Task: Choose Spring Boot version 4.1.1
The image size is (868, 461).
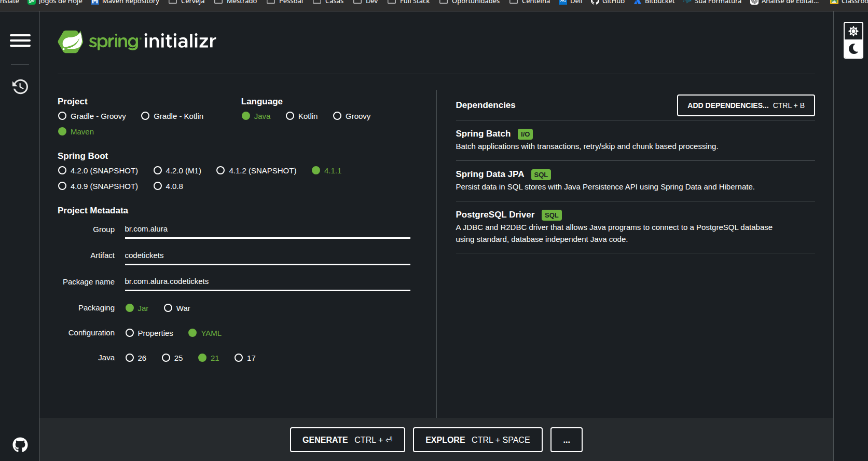Action: coord(327,171)
